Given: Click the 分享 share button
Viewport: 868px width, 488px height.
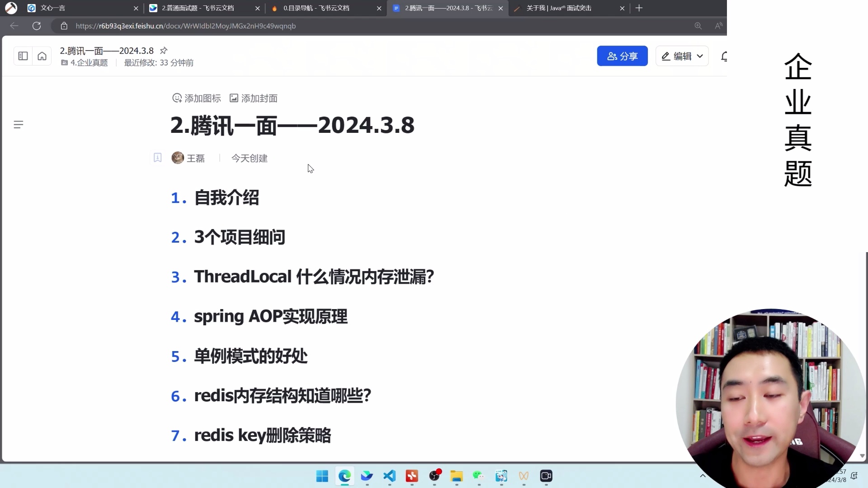Looking at the screenshot, I should tap(623, 56).
